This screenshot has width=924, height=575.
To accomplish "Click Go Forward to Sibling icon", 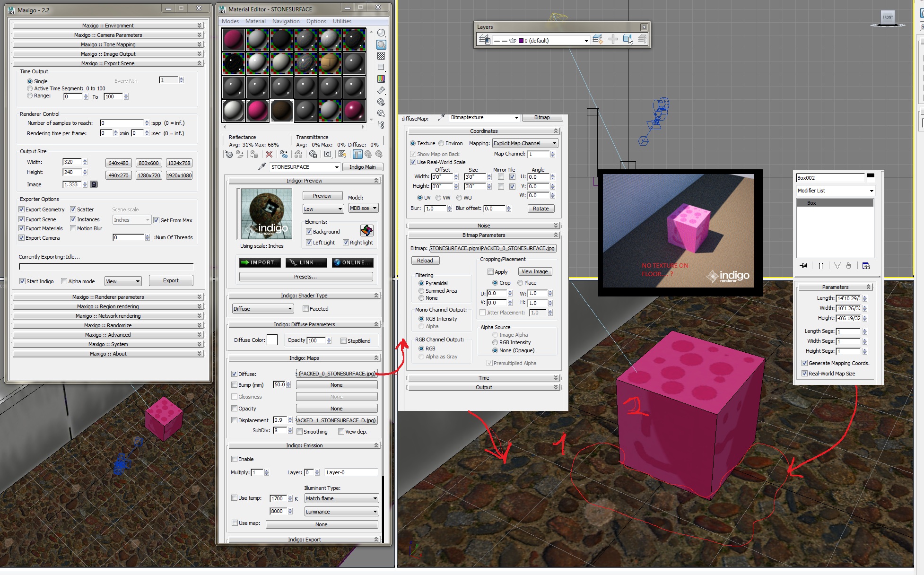I will [379, 154].
